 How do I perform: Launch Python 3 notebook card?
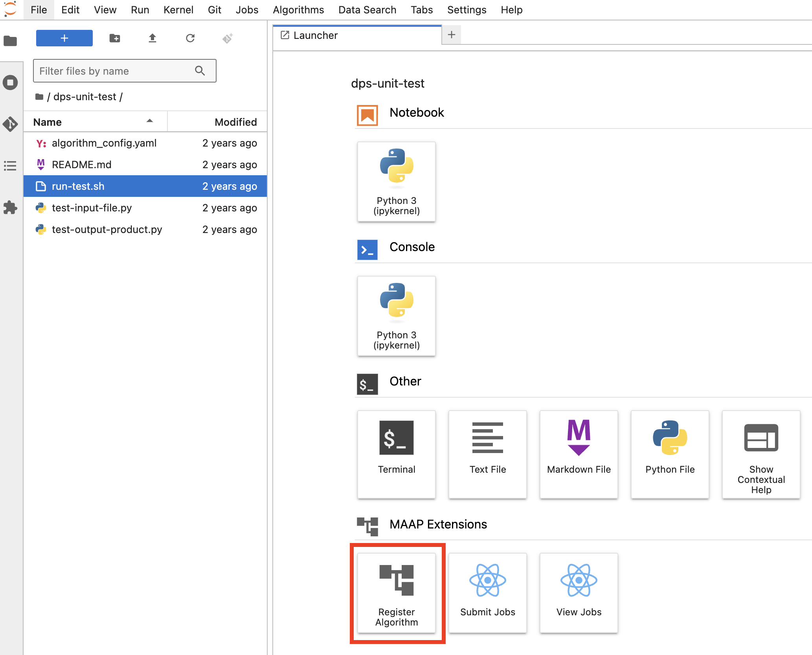click(397, 182)
